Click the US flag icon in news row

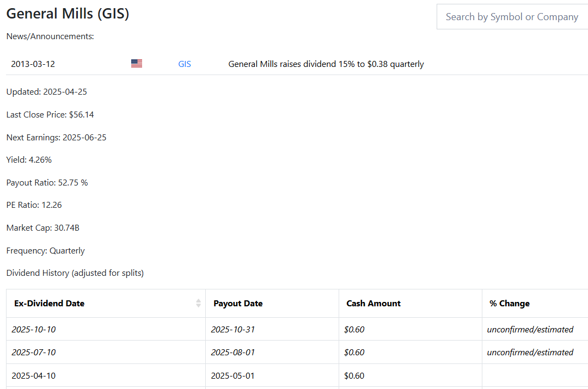[137, 63]
